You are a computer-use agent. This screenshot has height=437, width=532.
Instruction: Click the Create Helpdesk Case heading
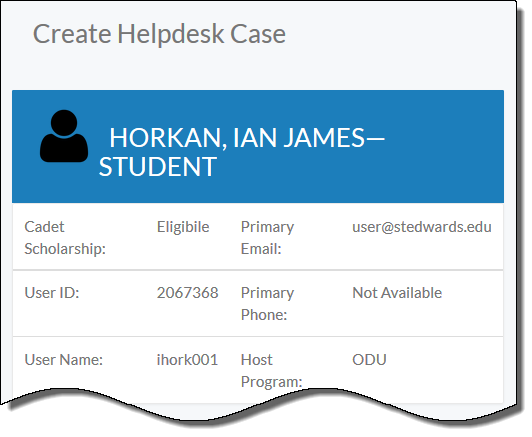(159, 34)
